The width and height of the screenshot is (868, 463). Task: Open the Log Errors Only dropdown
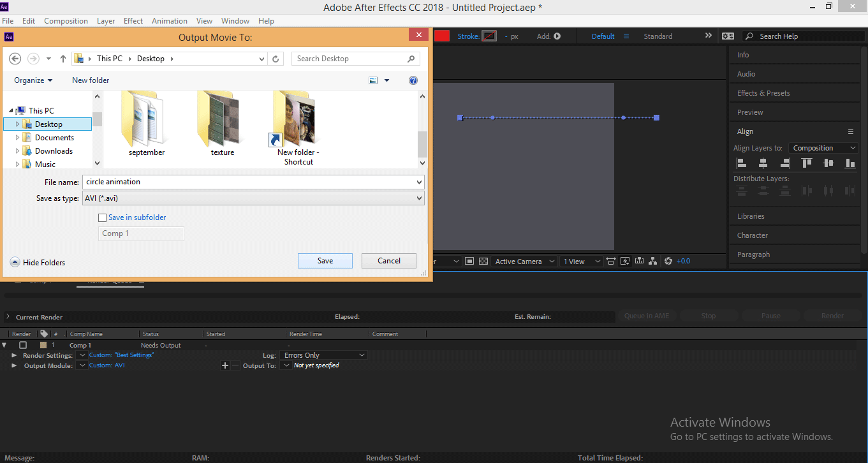324,355
